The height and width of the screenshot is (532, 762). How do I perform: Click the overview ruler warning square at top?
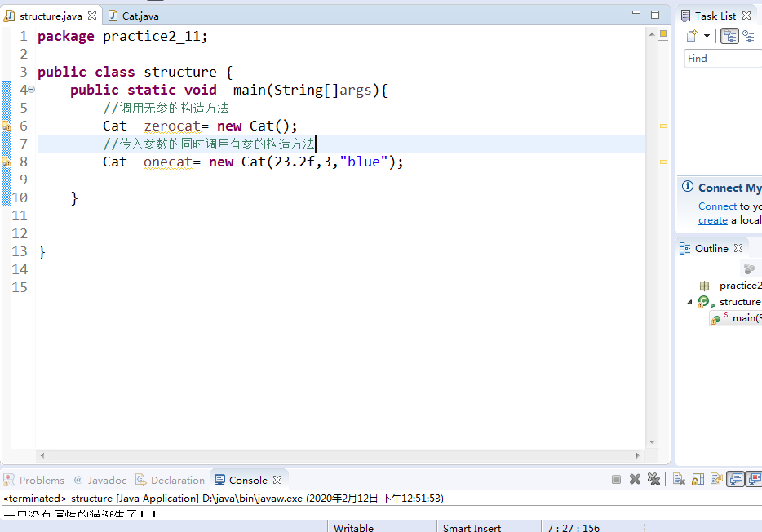click(663, 34)
